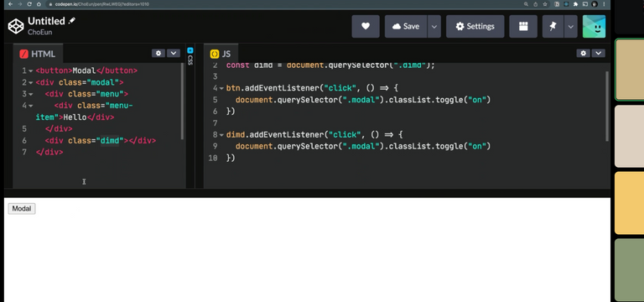Click "on" string on JS line 5
The height and width of the screenshot is (302, 644).
pos(476,100)
